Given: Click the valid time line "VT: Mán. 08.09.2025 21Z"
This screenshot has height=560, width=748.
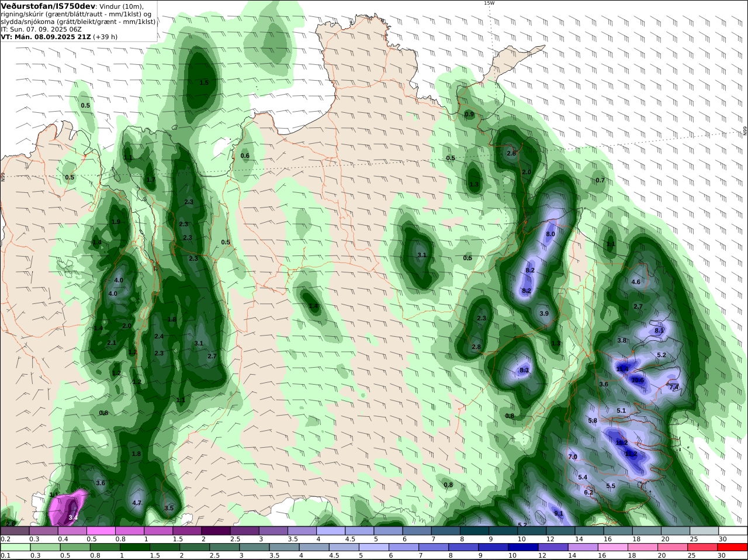Looking at the screenshot, I should [x=46, y=36].
